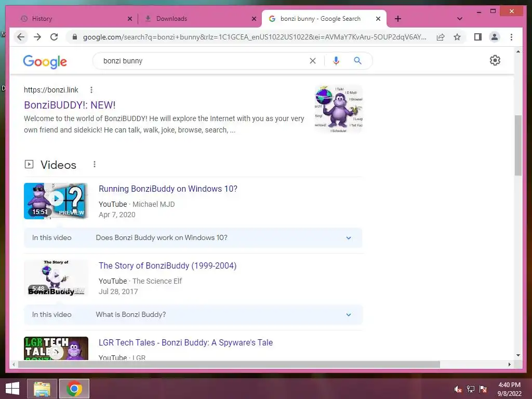532x399 pixels.
Task: Click the scroll left arrow
Action: [x=14, y=364]
